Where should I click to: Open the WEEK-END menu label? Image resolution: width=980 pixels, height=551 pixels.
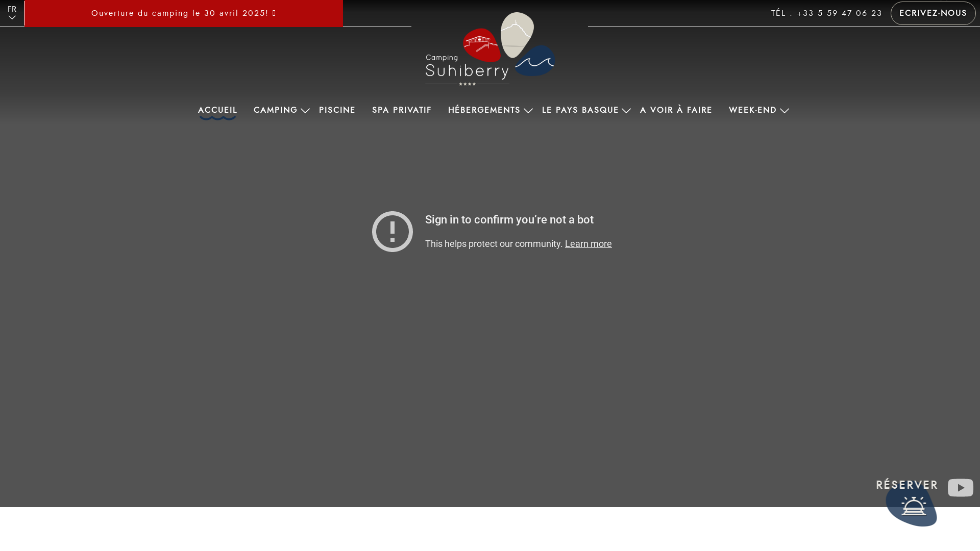[x=752, y=110]
